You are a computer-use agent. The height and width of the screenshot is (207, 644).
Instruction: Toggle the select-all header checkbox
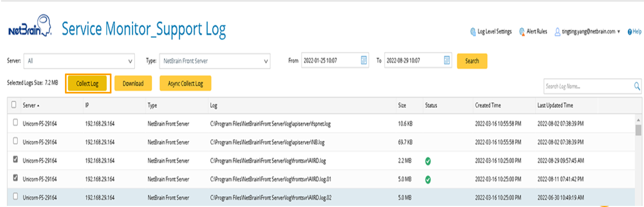pyautogui.click(x=14, y=105)
